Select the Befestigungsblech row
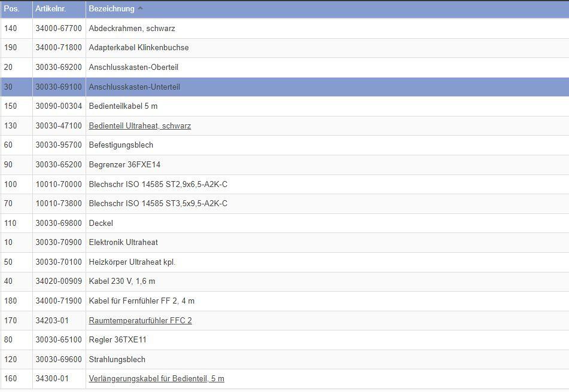 (x=121, y=145)
